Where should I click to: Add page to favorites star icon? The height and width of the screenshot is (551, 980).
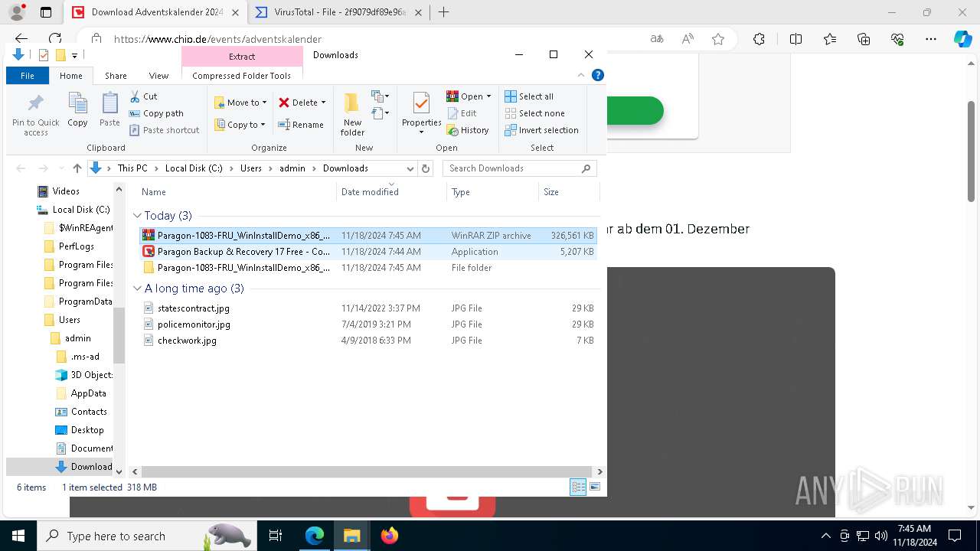pyautogui.click(x=718, y=39)
